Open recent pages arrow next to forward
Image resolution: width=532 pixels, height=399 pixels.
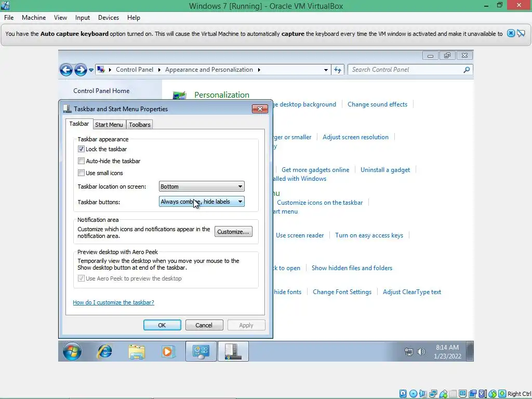(91, 70)
